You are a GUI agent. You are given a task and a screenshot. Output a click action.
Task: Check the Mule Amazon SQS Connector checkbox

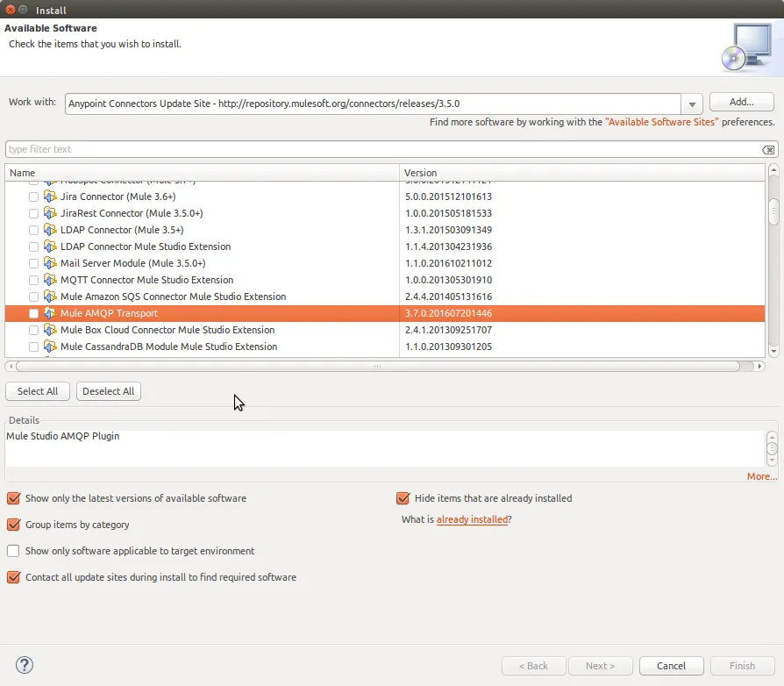(x=33, y=297)
